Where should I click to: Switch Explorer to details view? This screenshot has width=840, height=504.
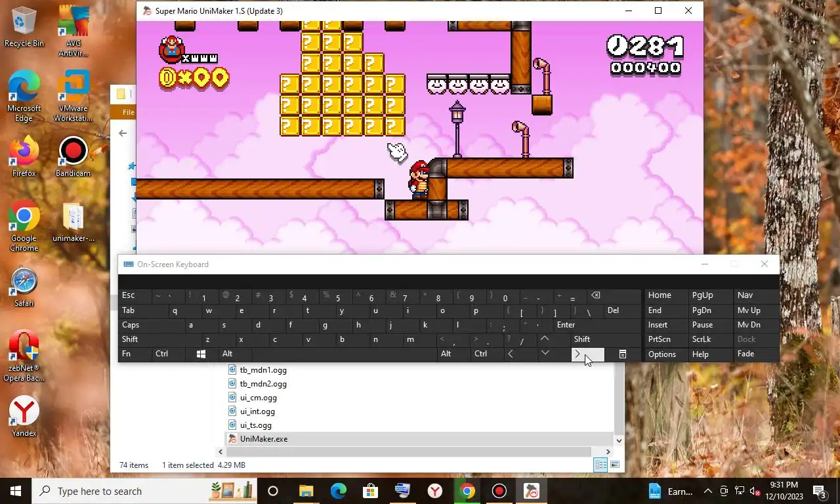click(600, 465)
